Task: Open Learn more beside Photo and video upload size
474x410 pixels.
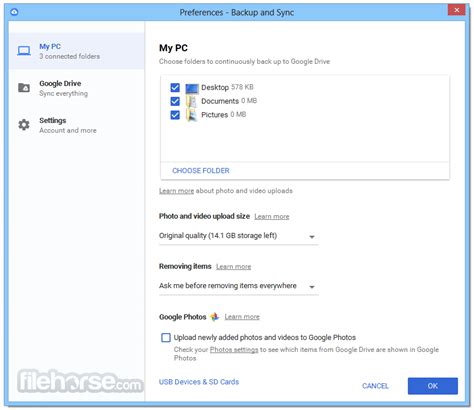Action: pos(272,217)
